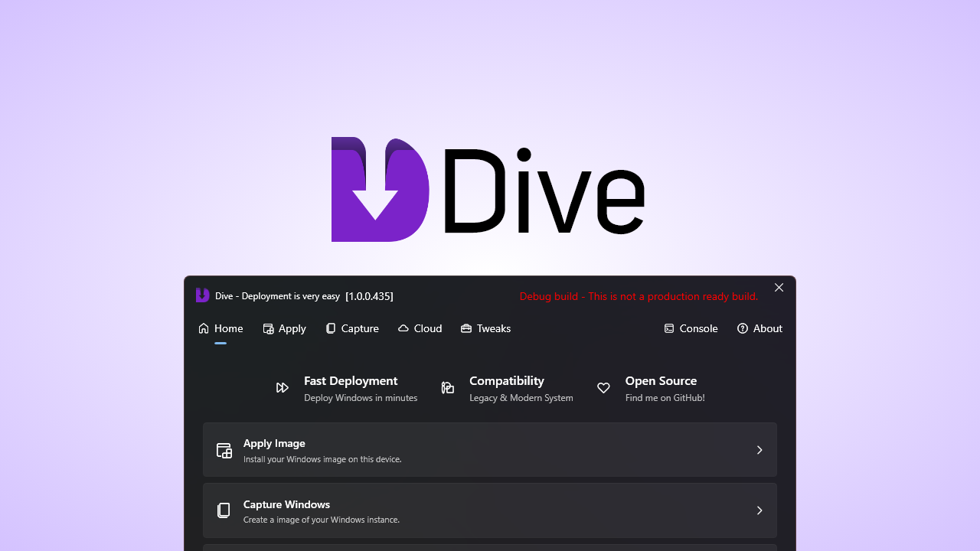Select the Cloud icon in the navigation bar
Image resolution: width=980 pixels, height=551 pixels.
(403, 328)
